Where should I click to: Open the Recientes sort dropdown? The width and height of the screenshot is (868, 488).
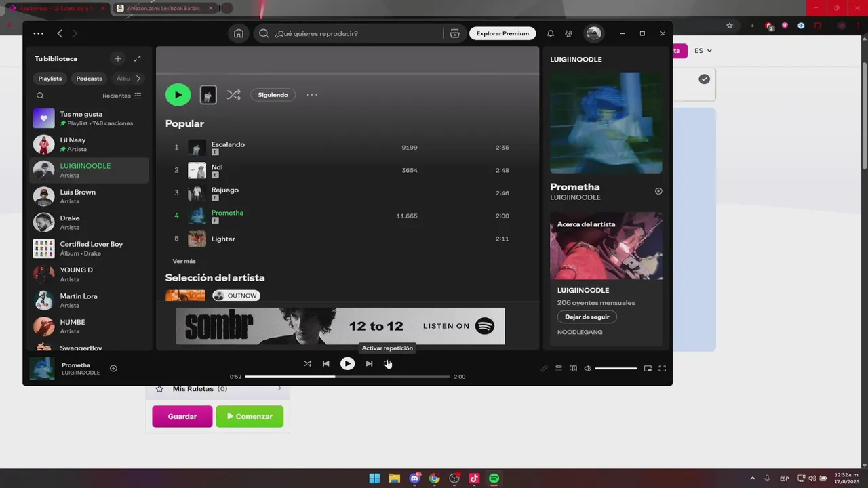(x=122, y=96)
